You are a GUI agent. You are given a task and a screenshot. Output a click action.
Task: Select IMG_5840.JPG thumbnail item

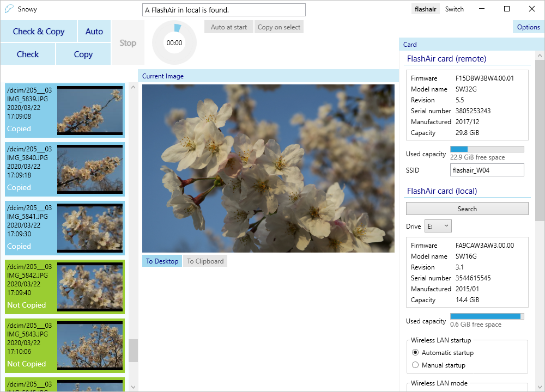(x=65, y=169)
